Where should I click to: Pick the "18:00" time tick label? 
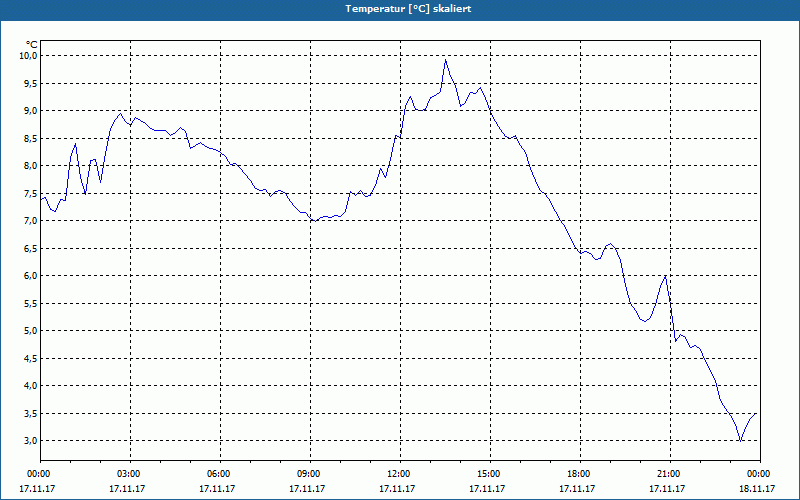pyautogui.click(x=580, y=474)
